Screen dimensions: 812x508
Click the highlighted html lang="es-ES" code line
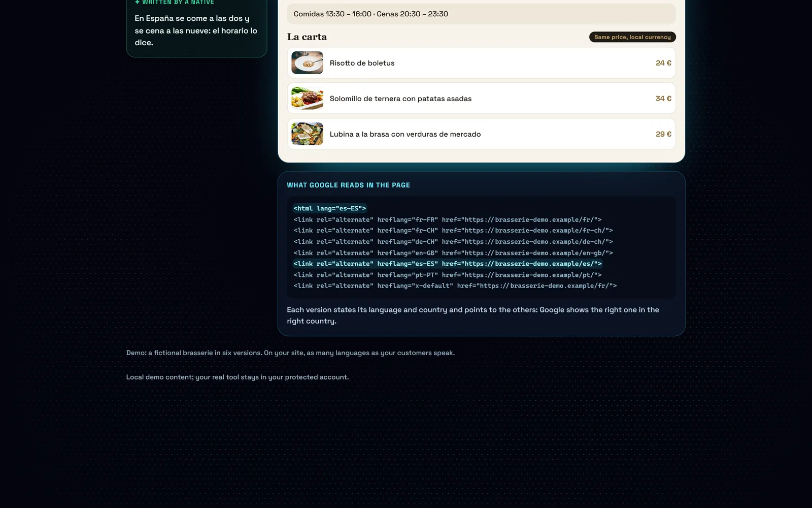tap(330, 208)
